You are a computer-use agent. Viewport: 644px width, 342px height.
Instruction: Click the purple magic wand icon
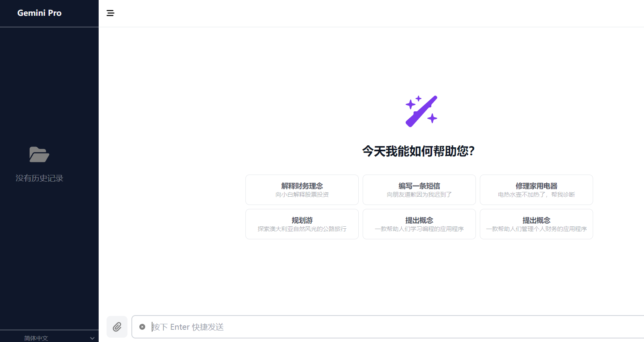pos(421,111)
